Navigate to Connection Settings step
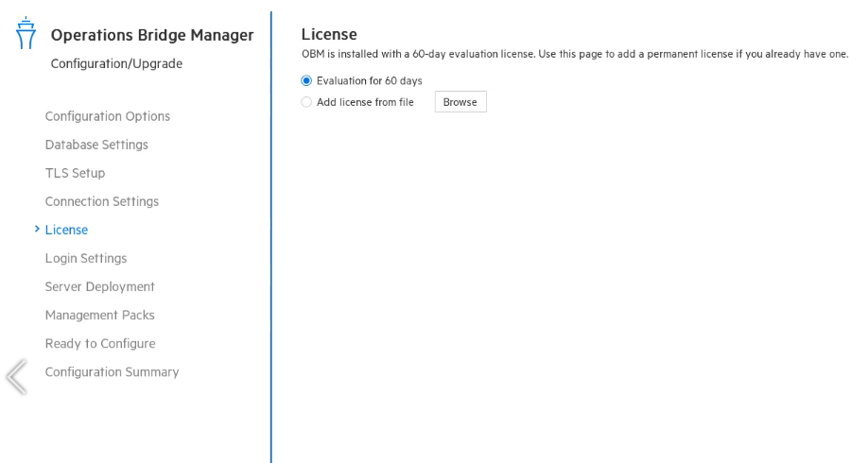The image size is (868, 463). tap(102, 201)
